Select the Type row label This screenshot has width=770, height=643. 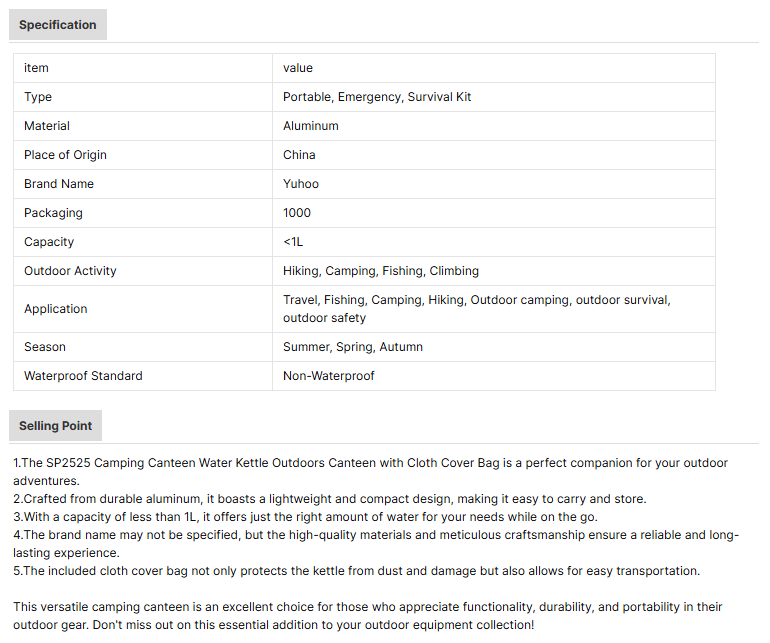(38, 97)
